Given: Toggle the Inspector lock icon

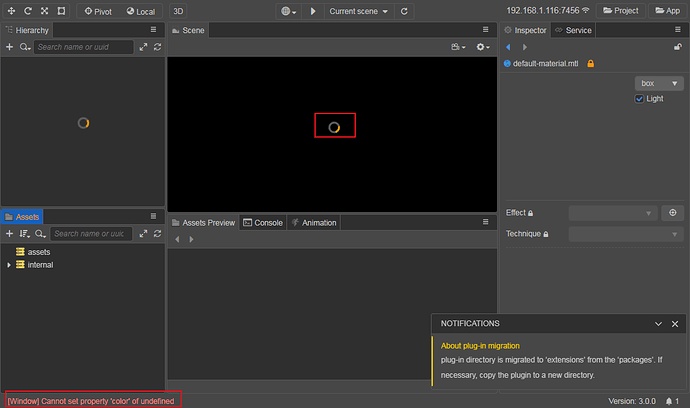Looking at the screenshot, I should (678, 47).
